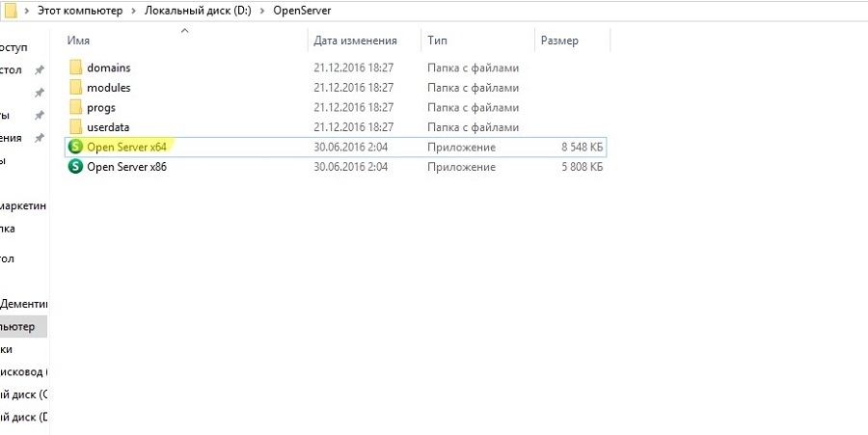Go to Локальный диск (D:) in breadcrumb
This screenshot has width=868, height=435.
pos(198,11)
